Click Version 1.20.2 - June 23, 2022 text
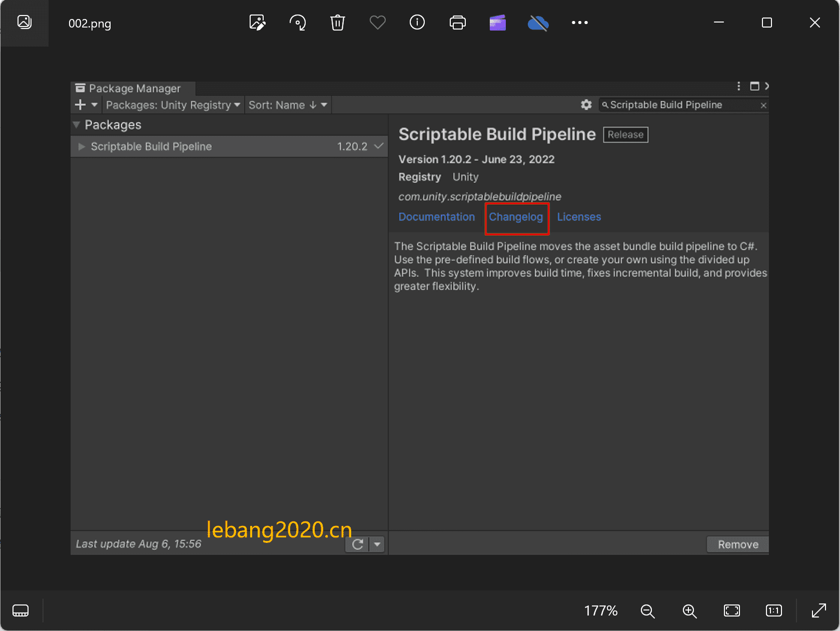This screenshot has height=631, width=840. click(476, 159)
